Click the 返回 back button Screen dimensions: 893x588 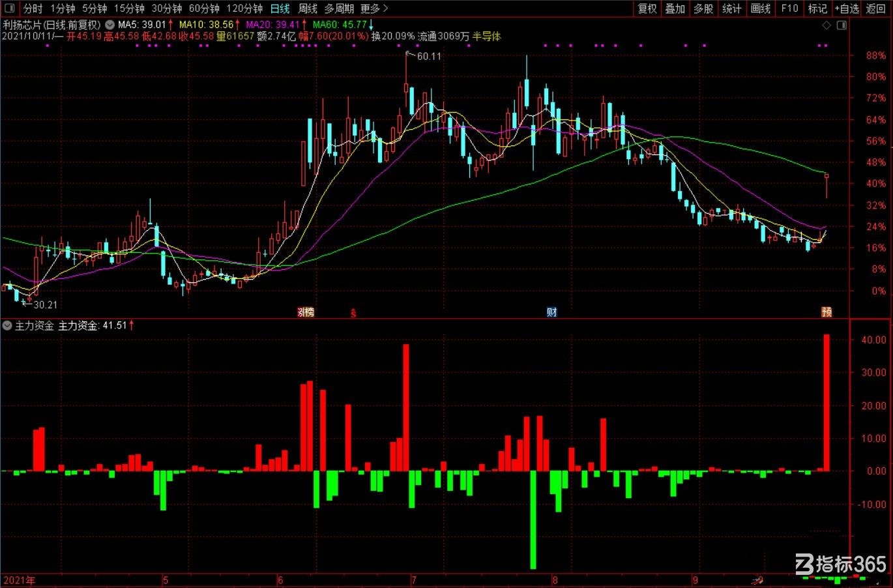click(x=876, y=8)
